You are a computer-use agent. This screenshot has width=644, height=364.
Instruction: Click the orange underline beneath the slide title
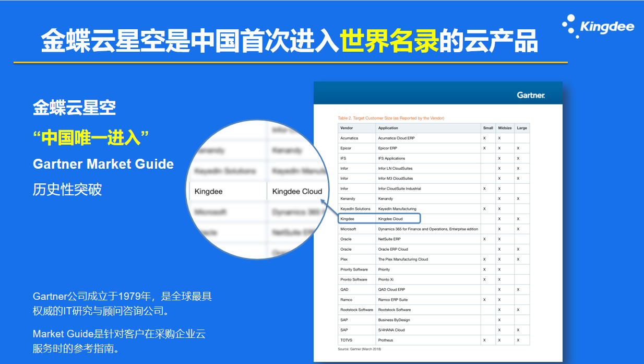coord(290,63)
